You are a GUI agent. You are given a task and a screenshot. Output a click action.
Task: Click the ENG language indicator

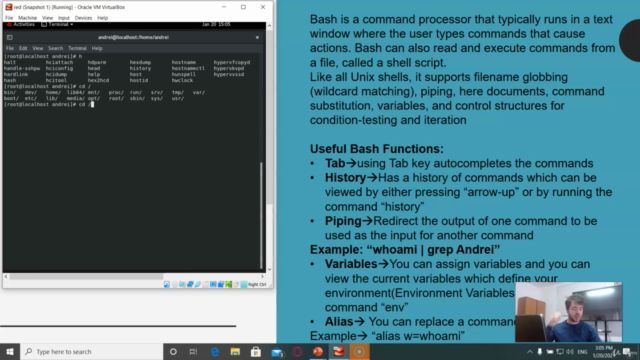pos(582,352)
